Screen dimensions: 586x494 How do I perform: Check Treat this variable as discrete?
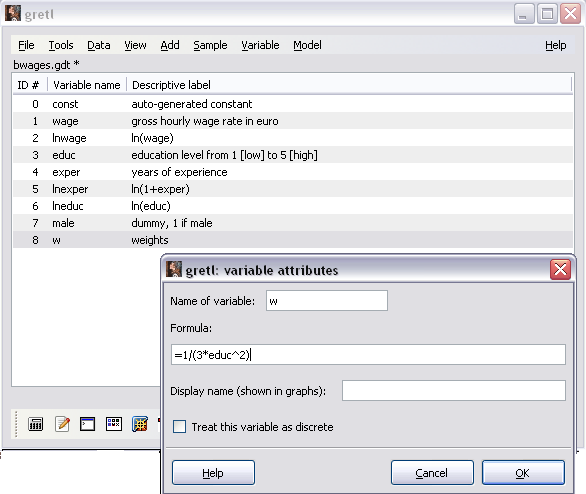[x=179, y=426]
